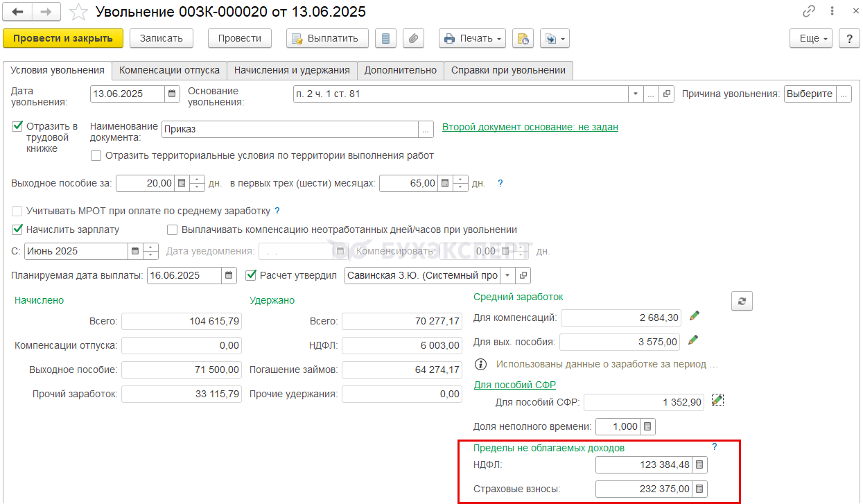863x504 pixels.
Task: Expand Основание увольнения dropdown list
Action: [x=636, y=94]
